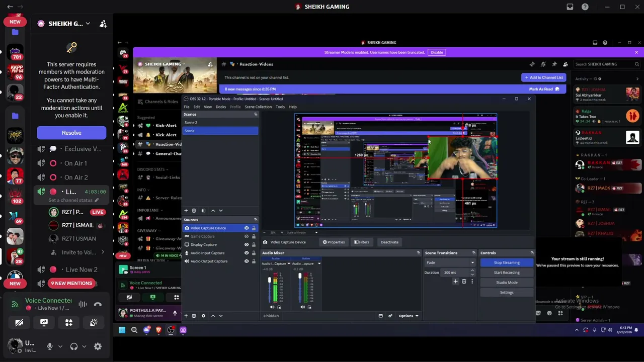This screenshot has width=644, height=362.
Task: Open noise suppression waveform icon
Action: tap(83, 304)
